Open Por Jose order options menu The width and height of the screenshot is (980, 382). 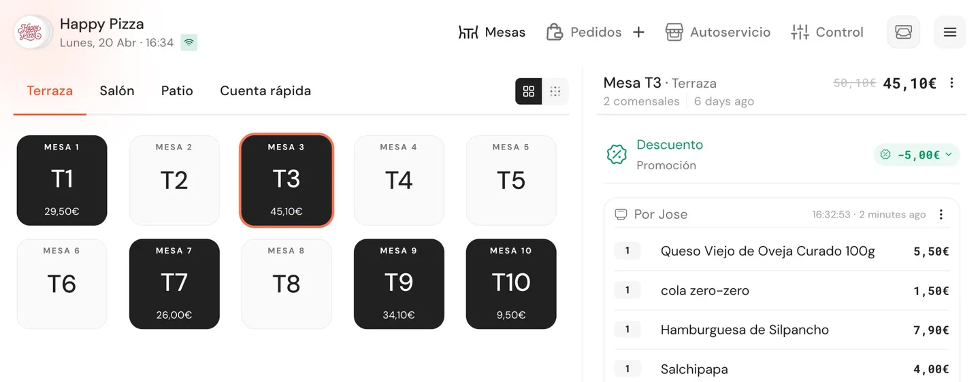[941, 215]
